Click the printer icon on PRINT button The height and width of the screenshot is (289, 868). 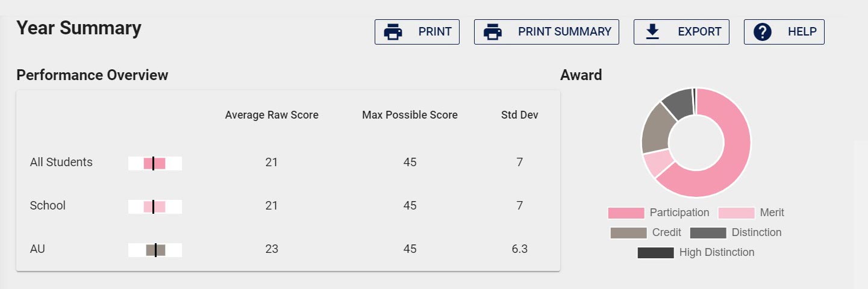[393, 32]
